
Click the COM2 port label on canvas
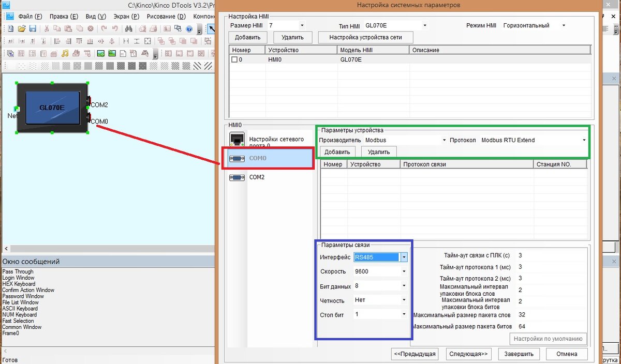pyautogui.click(x=99, y=104)
